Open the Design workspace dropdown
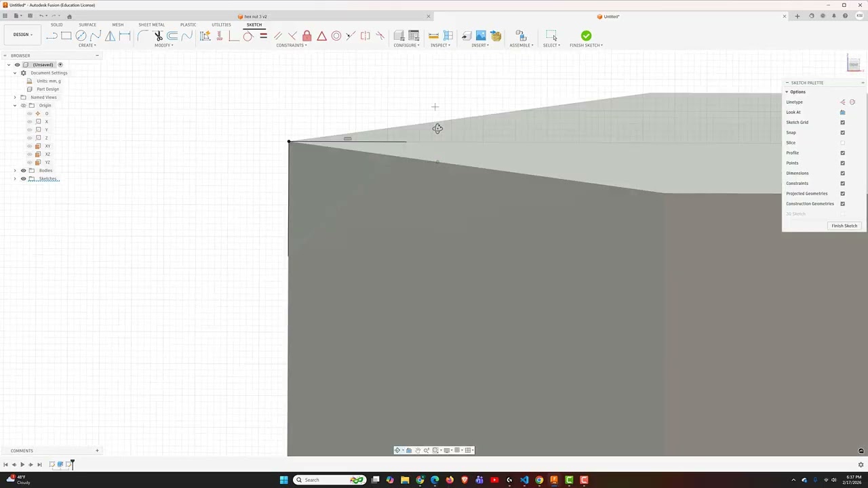This screenshot has height=488, width=868. coord(22,35)
